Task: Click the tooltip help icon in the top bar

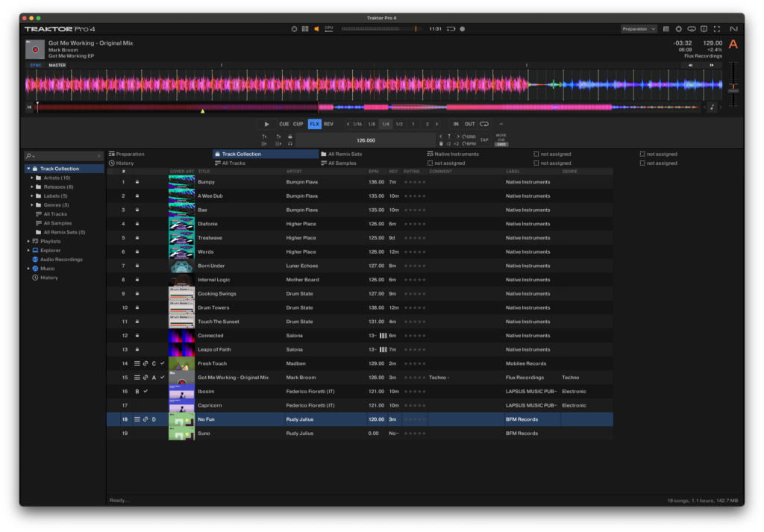Action: coord(704,28)
